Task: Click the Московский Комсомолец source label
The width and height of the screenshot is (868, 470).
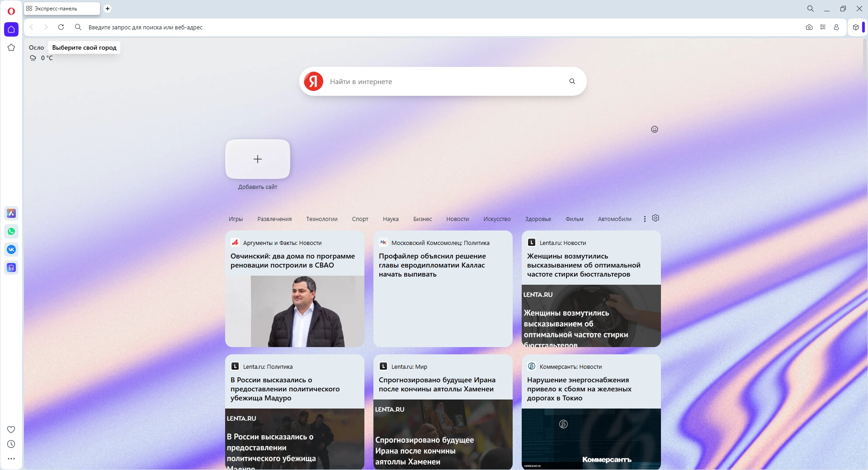Action: tap(440, 243)
